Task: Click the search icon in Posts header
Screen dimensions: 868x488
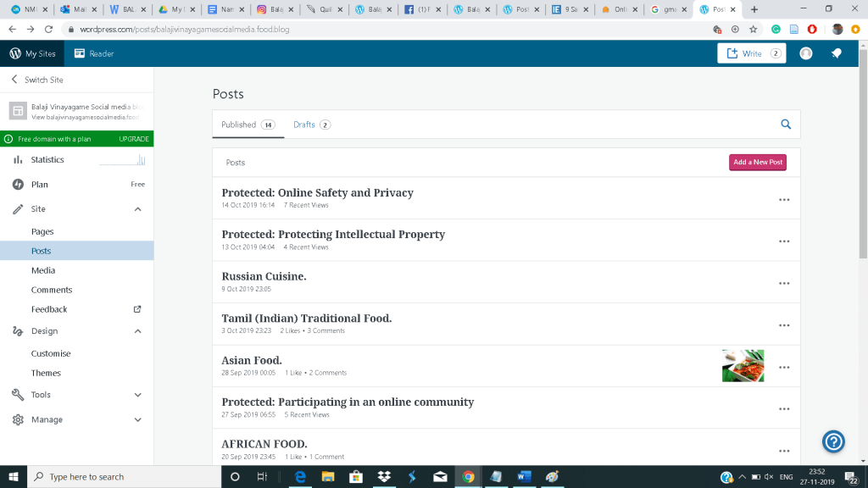Action: coord(786,125)
